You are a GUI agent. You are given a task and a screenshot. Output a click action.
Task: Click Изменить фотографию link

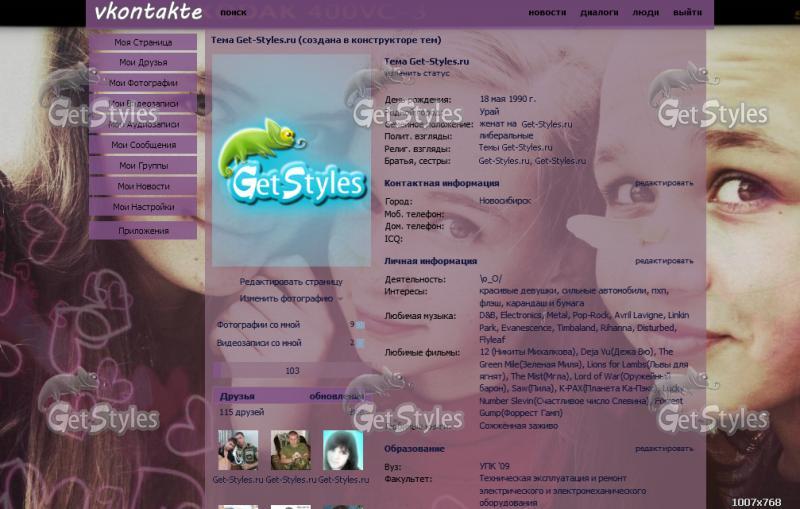tap(286, 298)
